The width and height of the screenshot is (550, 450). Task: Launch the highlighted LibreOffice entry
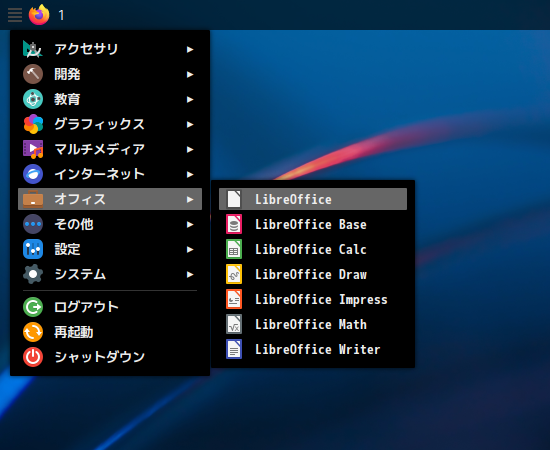pyautogui.click(x=313, y=199)
